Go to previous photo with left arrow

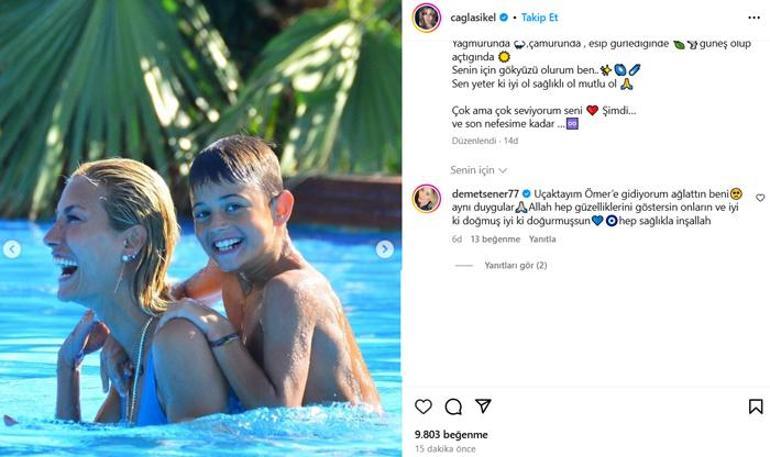point(12,249)
